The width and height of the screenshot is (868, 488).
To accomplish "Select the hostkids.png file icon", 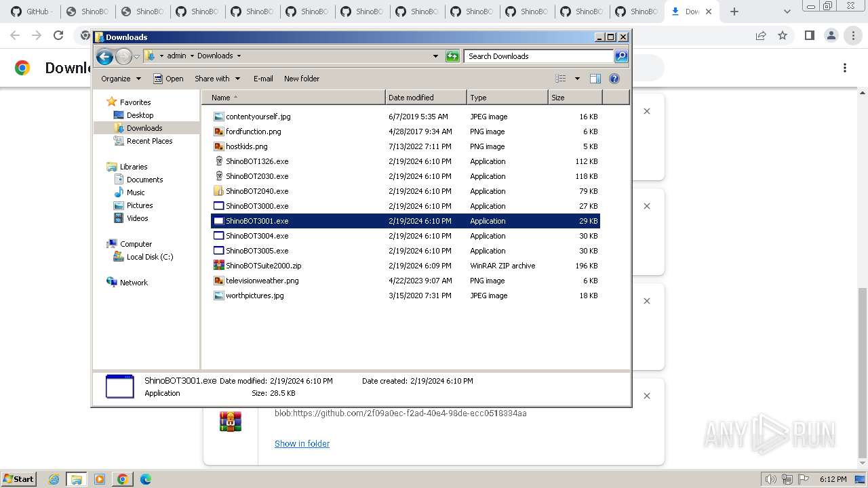I will [x=218, y=146].
